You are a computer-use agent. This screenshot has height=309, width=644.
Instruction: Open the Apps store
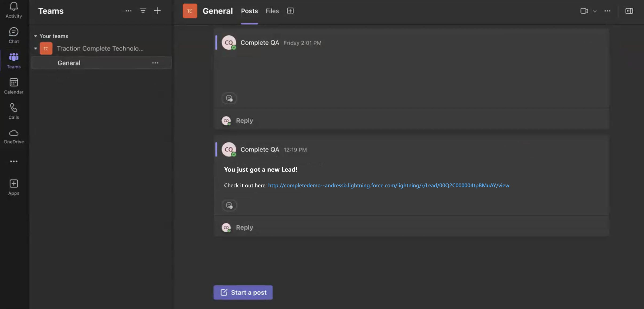(14, 187)
